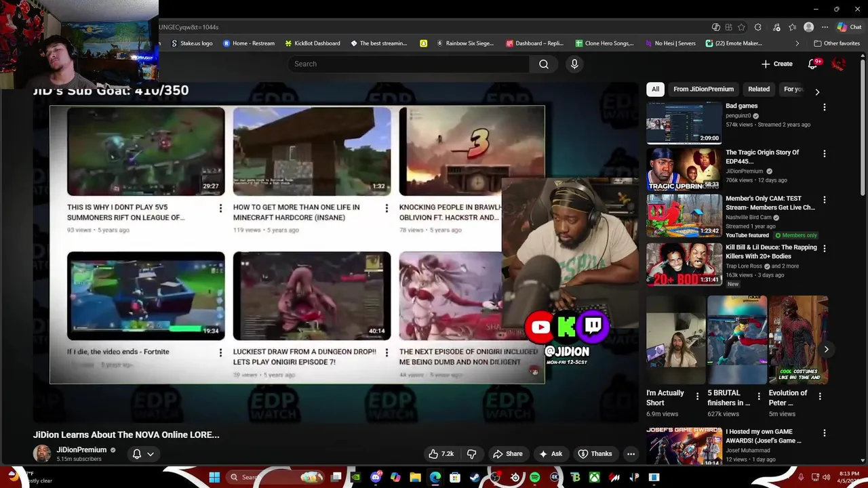Click the Thanks button
This screenshot has width=868, height=488.
pyautogui.click(x=595, y=454)
